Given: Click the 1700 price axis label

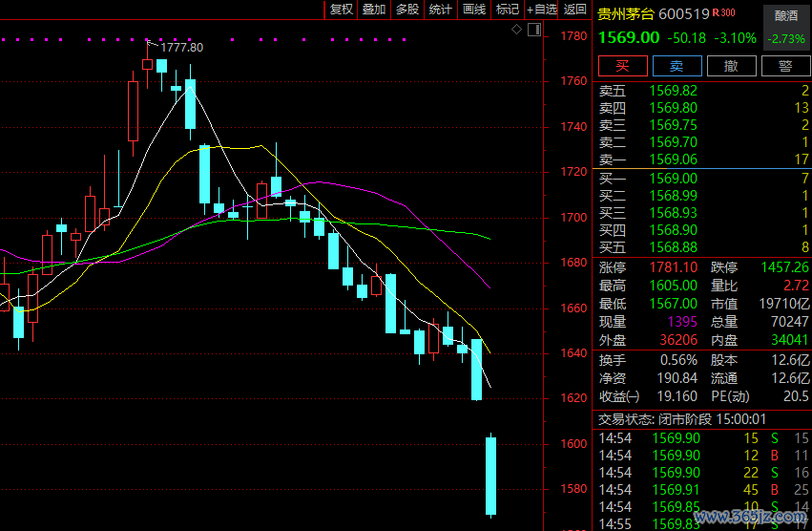Looking at the screenshot, I should (x=573, y=218).
